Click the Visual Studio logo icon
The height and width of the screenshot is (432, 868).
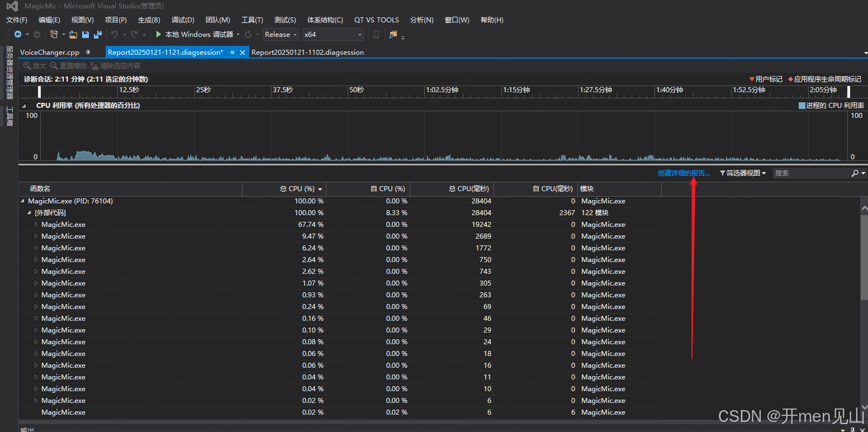(12, 7)
